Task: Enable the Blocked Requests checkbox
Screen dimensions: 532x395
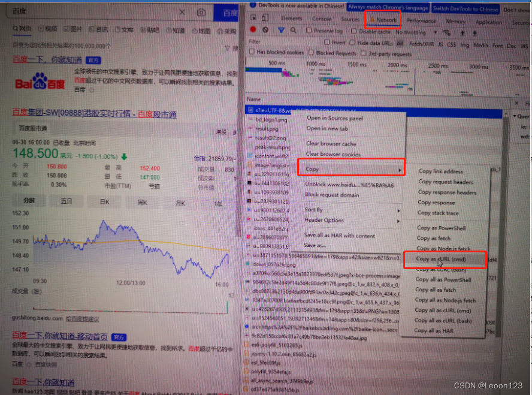Action: (x=311, y=52)
